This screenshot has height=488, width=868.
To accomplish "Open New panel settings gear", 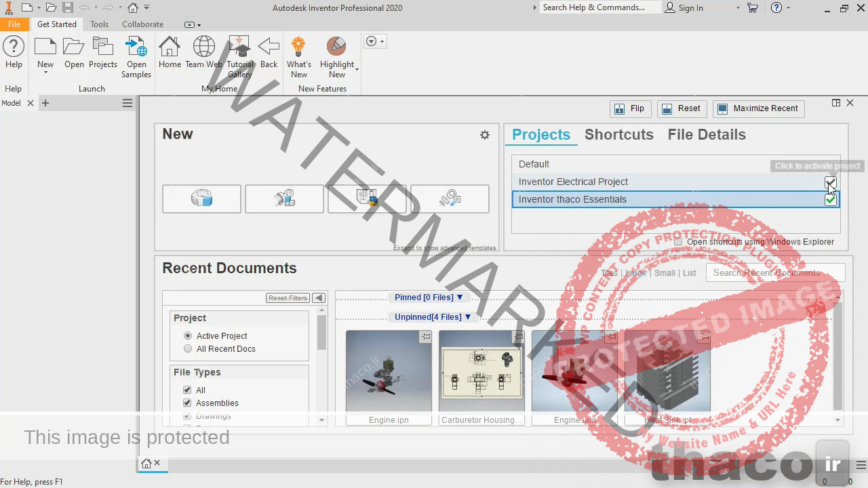I will [485, 135].
